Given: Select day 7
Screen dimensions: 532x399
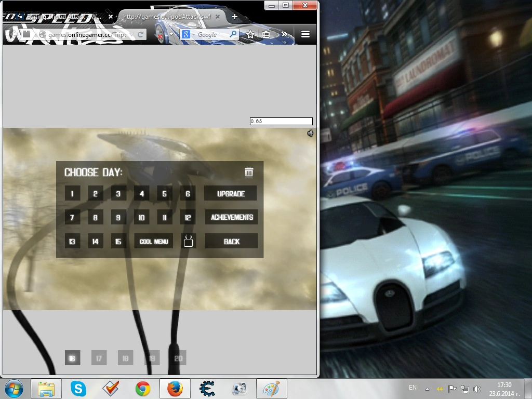Looking at the screenshot, I should (x=72, y=218).
